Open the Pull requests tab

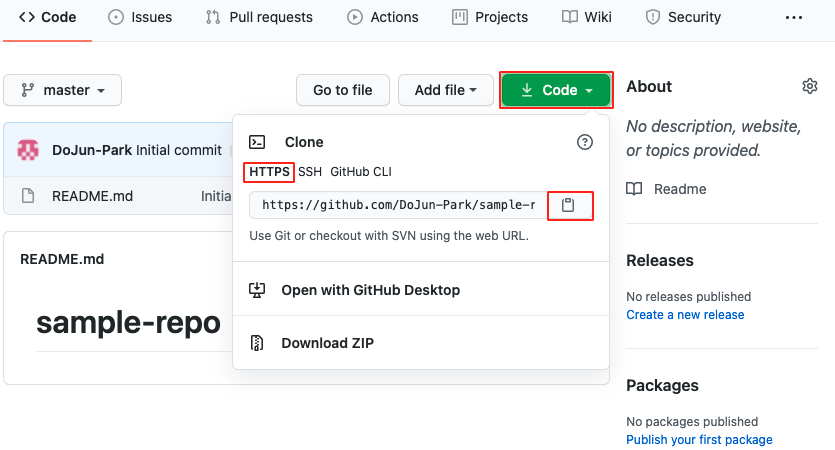[x=259, y=17]
